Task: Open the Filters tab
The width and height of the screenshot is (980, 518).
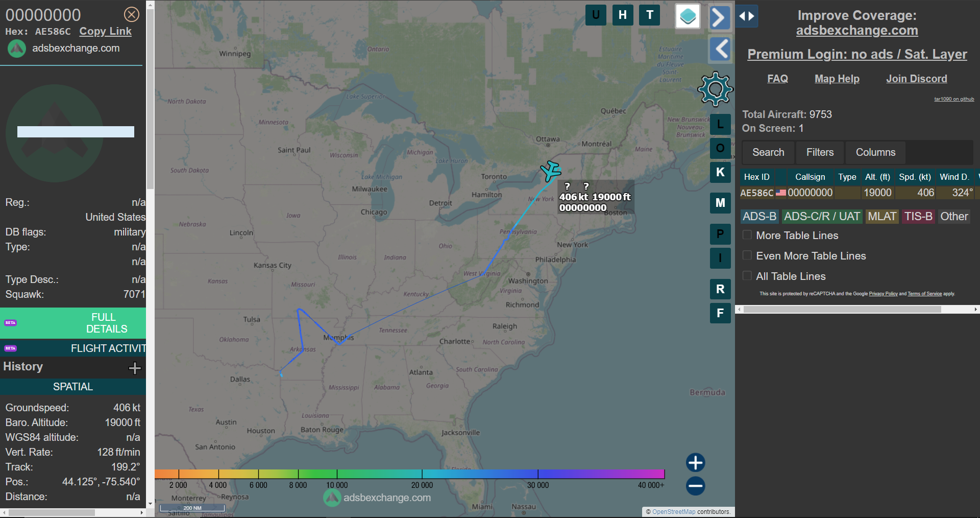Action: (x=820, y=152)
